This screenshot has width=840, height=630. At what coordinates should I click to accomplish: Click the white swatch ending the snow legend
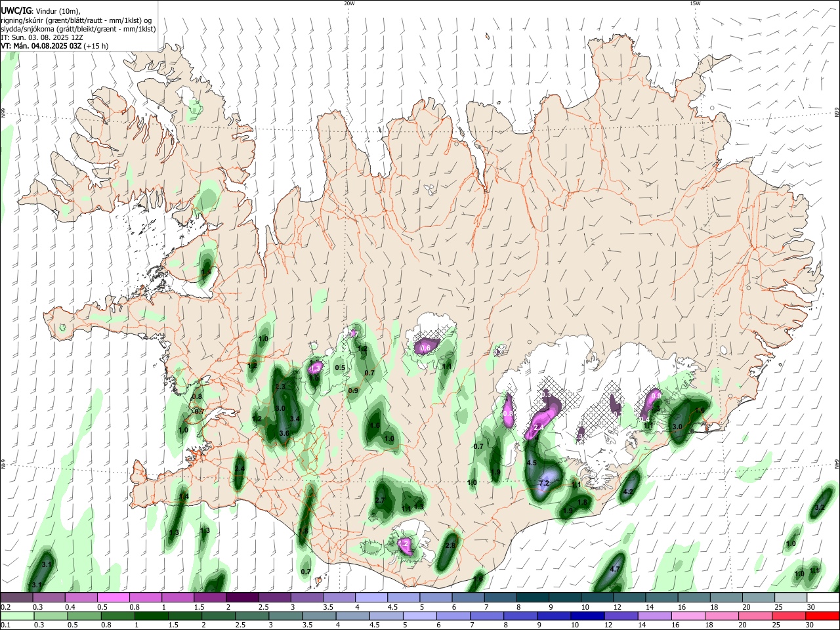pyautogui.click(x=822, y=598)
